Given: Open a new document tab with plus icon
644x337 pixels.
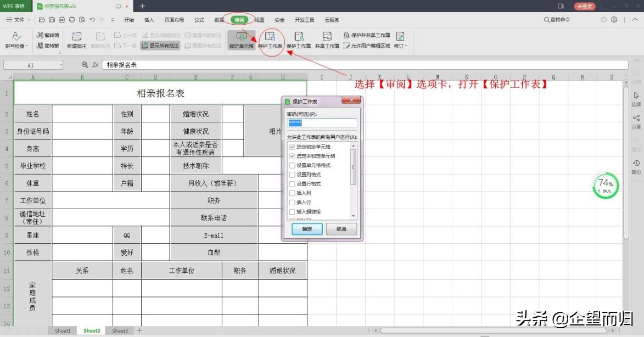Looking at the screenshot, I should [143, 6].
